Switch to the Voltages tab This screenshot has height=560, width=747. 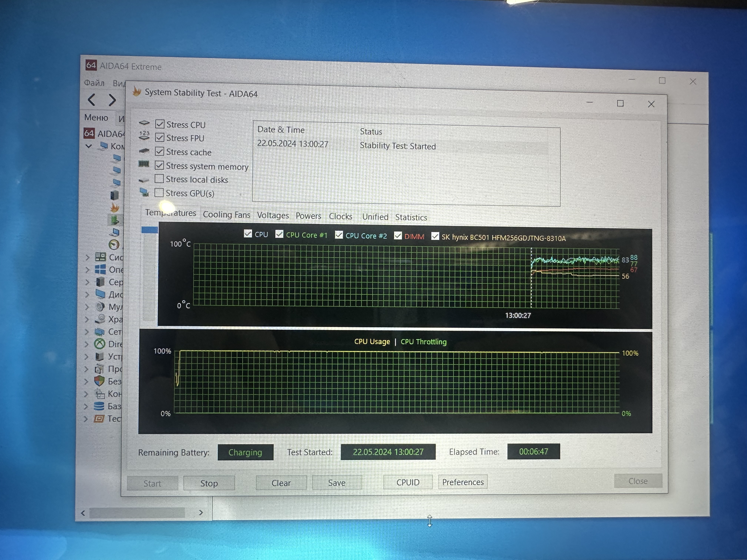[273, 215]
